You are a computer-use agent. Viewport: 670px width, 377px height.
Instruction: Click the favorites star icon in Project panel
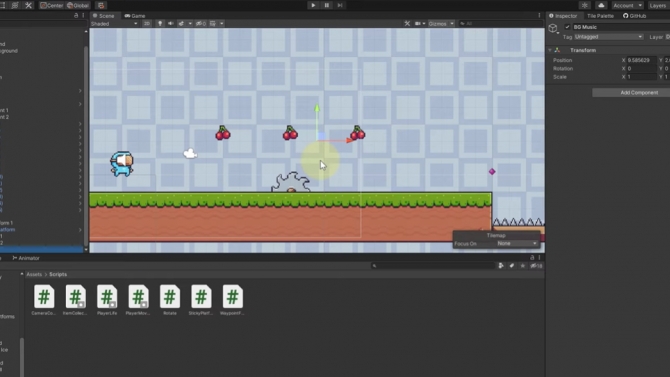click(522, 266)
